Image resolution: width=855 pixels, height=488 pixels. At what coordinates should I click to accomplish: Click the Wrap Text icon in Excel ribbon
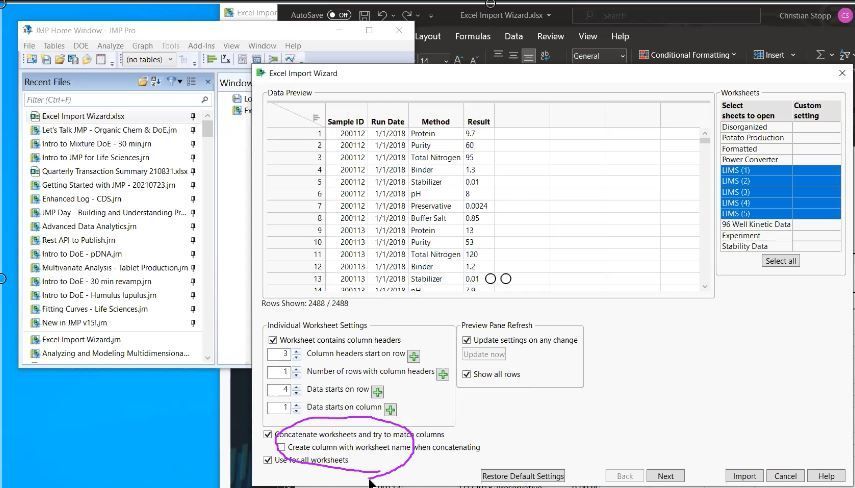pyautogui.click(x=544, y=55)
